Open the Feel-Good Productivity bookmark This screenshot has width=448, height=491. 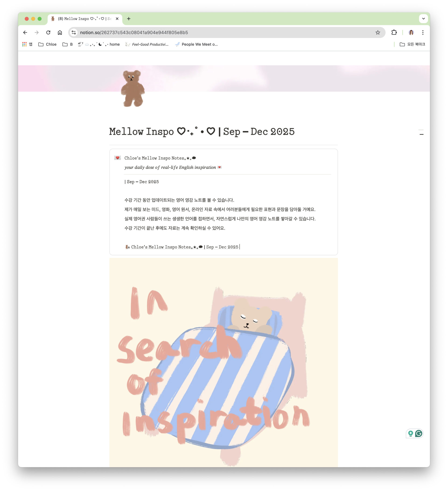pos(147,44)
